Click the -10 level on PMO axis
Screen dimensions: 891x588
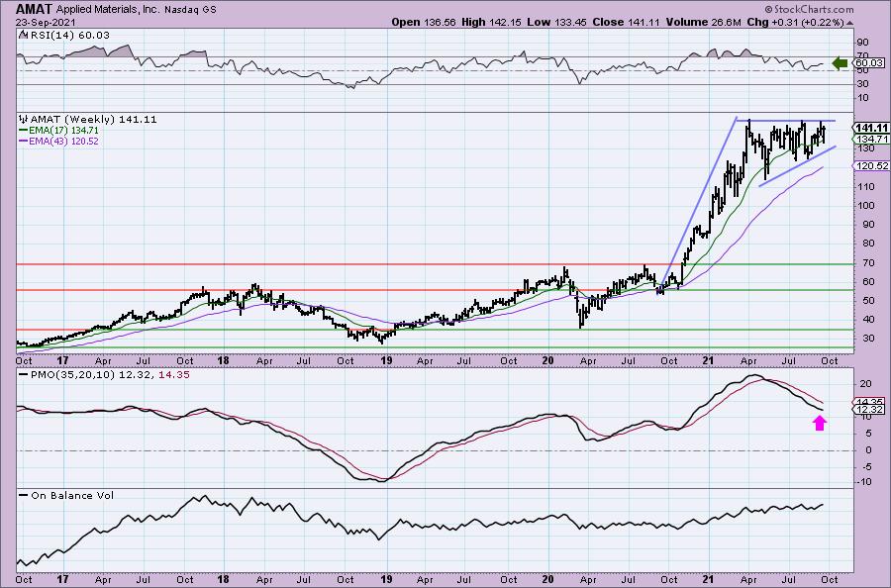coord(864,482)
